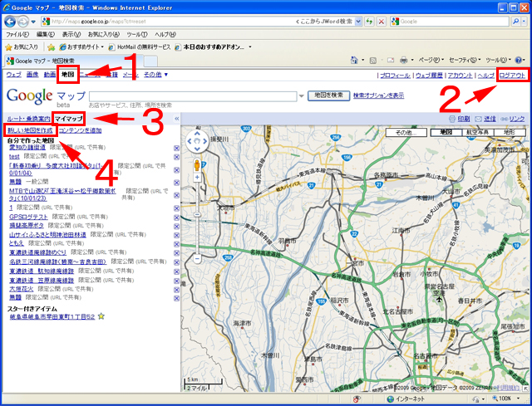Open the 表示(V) menu
The width and height of the screenshot is (532, 406).
71,35
